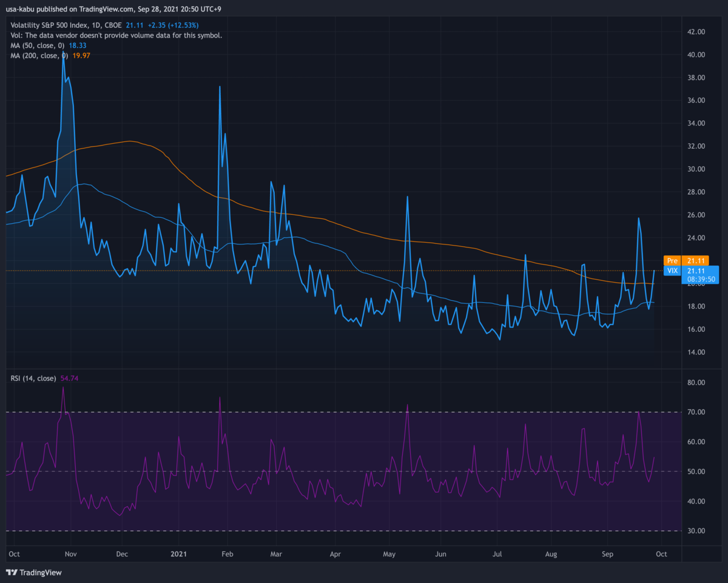The image size is (728, 583).
Task: Click the Mar label on time axis
Action: pyautogui.click(x=276, y=554)
